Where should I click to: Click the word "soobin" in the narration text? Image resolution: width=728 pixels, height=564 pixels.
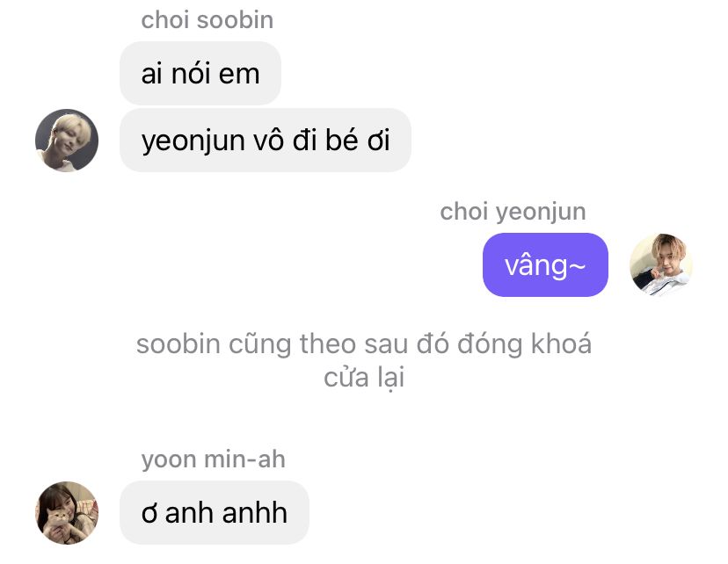point(178,344)
